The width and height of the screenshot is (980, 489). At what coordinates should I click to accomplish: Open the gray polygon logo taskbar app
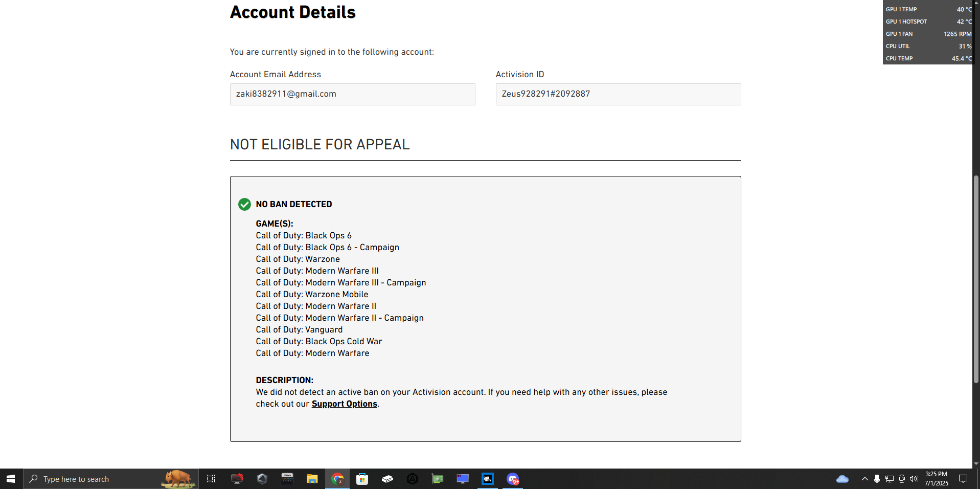[x=262, y=479]
